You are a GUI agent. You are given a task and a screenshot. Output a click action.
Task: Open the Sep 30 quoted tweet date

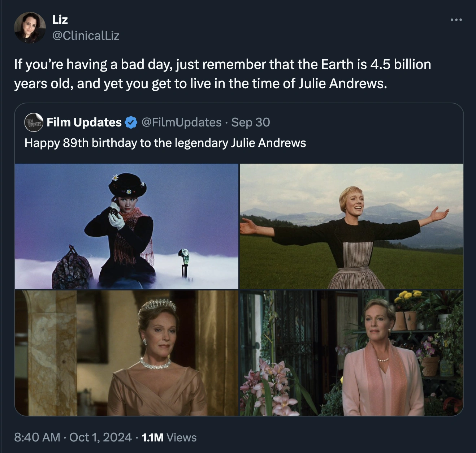tap(251, 122)
